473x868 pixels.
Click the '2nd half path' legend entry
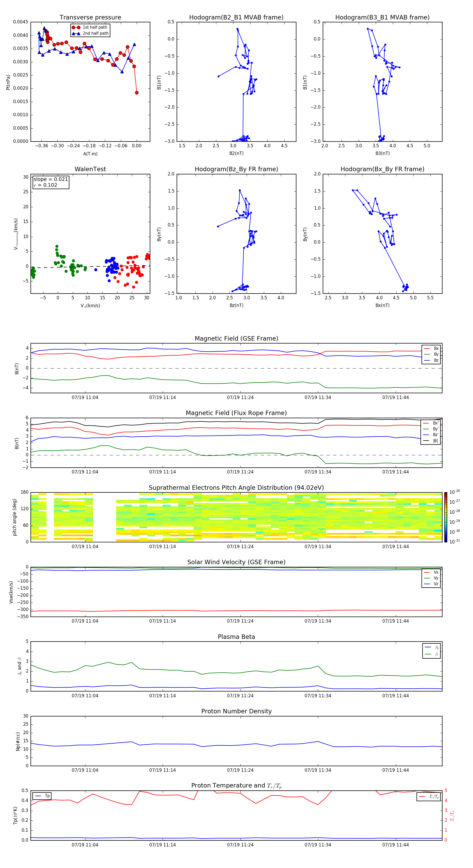pos(90,33)
